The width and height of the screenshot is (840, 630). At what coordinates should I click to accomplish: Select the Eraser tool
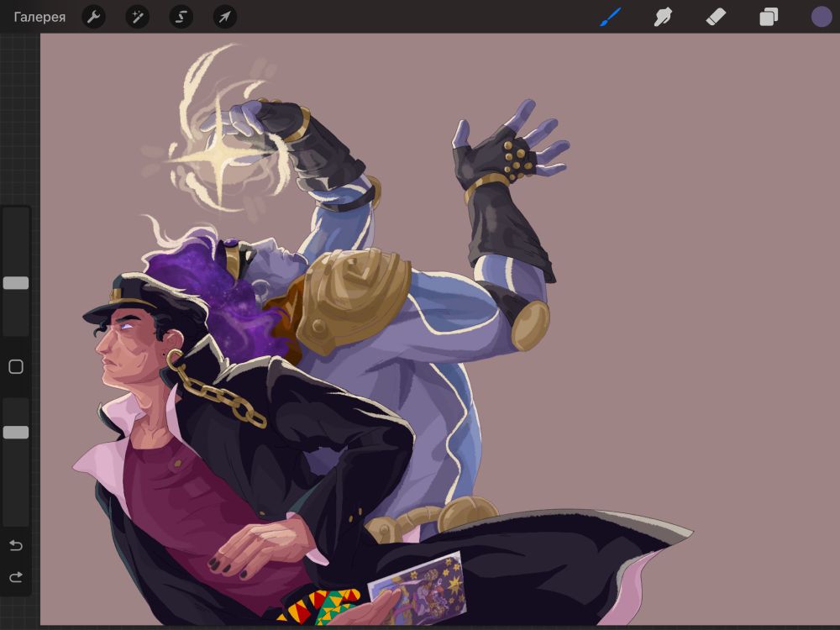716,17
